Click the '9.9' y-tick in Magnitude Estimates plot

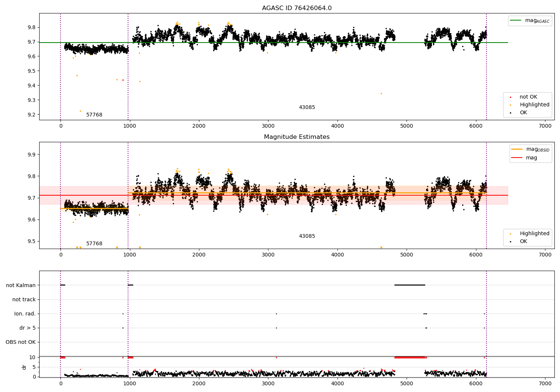31,155
